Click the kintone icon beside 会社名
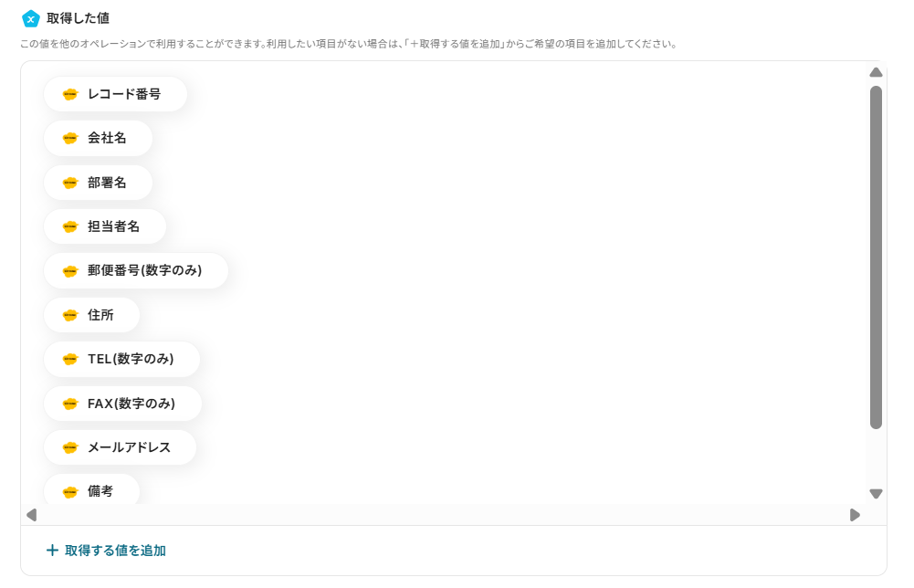The height and width of the screenshot is (588, 914). [x=70, y=138]
